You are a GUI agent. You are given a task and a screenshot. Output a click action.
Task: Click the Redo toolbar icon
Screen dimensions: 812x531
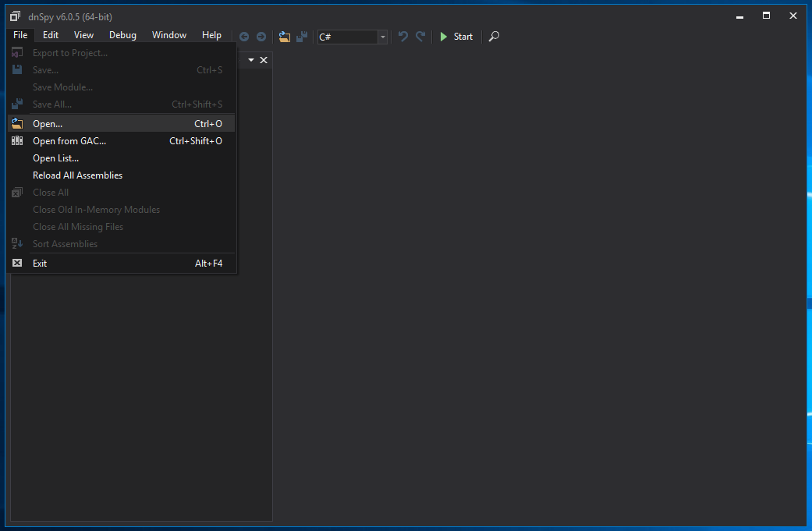point(420,37)
